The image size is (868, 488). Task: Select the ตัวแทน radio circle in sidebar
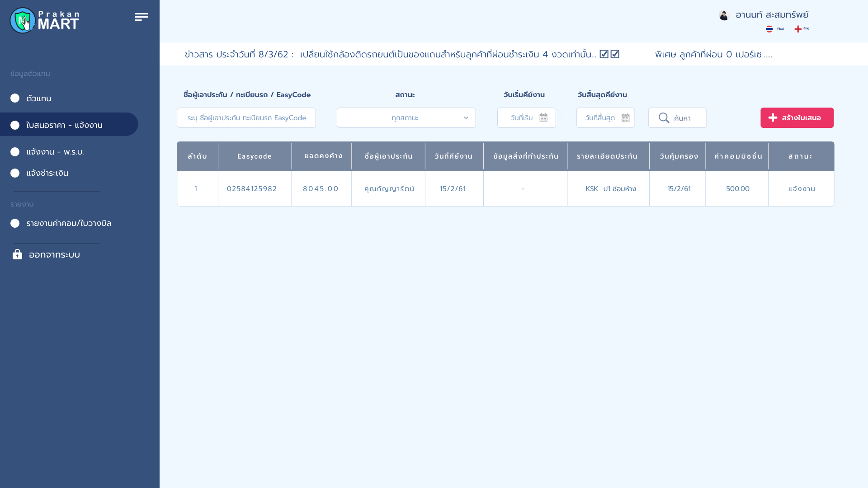(15, 98)
